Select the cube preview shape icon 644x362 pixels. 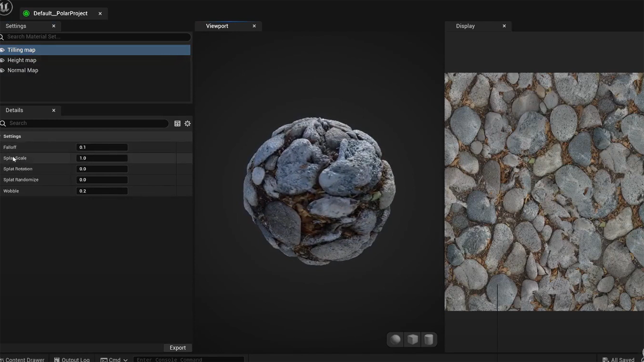[413, 340]
